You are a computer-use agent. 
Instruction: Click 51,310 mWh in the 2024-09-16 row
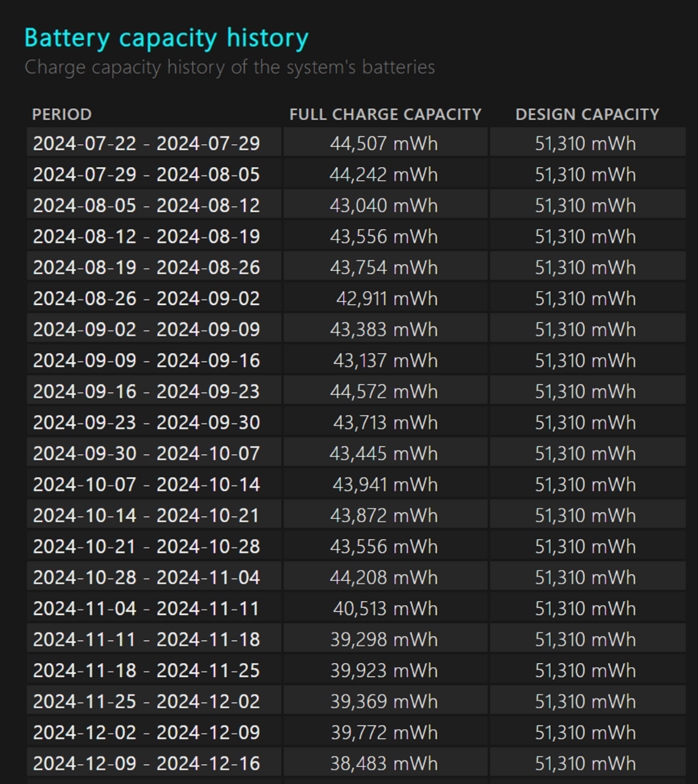pos(585,391)
